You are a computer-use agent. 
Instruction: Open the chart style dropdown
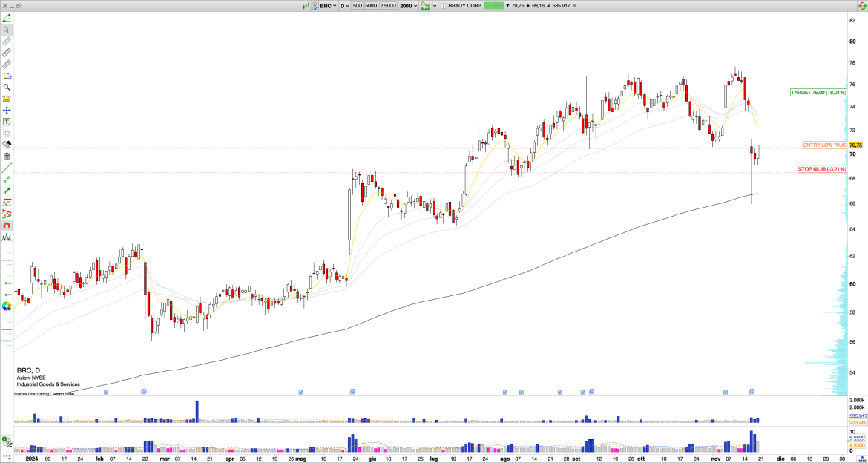[x=430, y=5]
